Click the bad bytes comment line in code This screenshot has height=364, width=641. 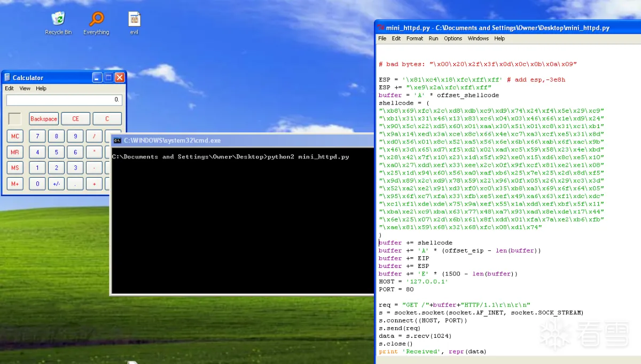478,64
